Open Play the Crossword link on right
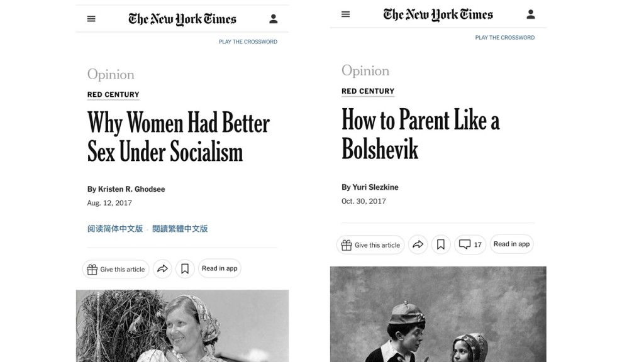Image resolution: width=644 pixels, height=362 pixels. pyautogui.click(x=505, y=37)
